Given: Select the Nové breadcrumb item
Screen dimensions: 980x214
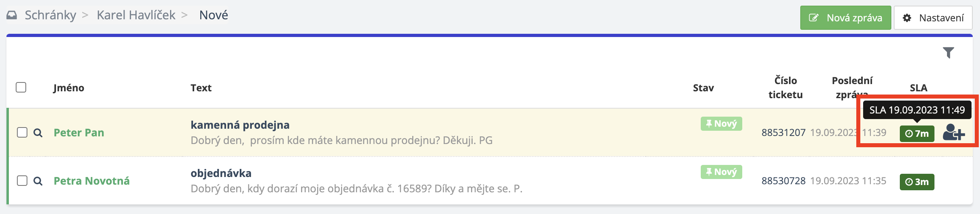Looking at the screenshot, I should coord(214,15).
